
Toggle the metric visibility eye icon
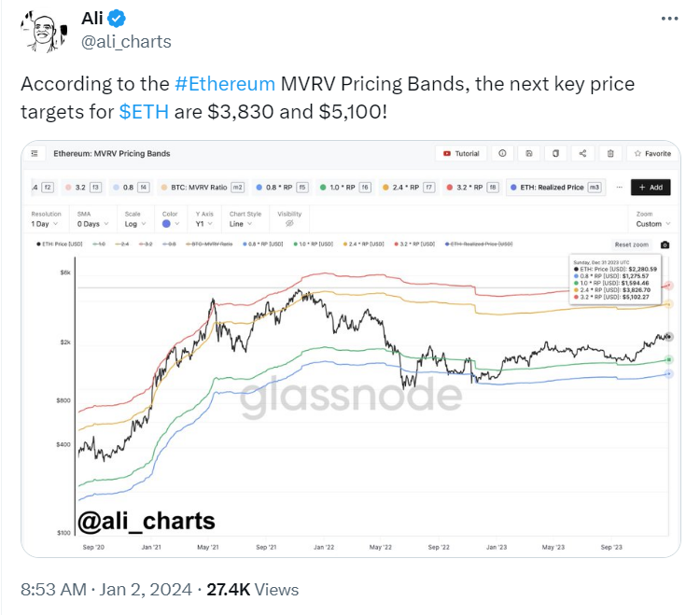pyautogui.click(x=289, y=223)
